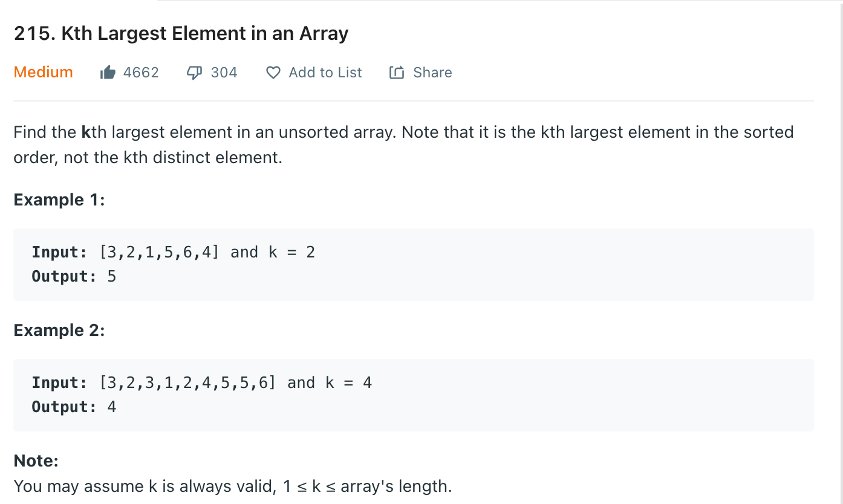This screenshot has width=843, height=504.
Task: Click the Share label
Action: pyautogui.click(x=432, y=73)
